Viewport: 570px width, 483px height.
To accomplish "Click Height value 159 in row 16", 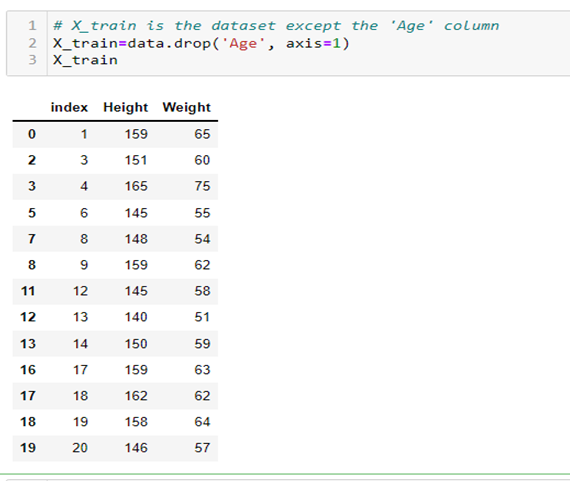I will 136,370.
